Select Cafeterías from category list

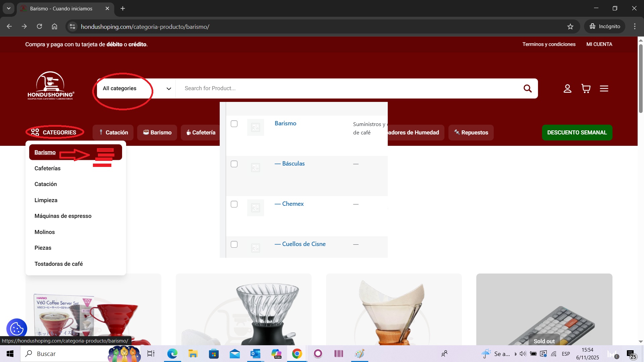(x=48, y=168)
